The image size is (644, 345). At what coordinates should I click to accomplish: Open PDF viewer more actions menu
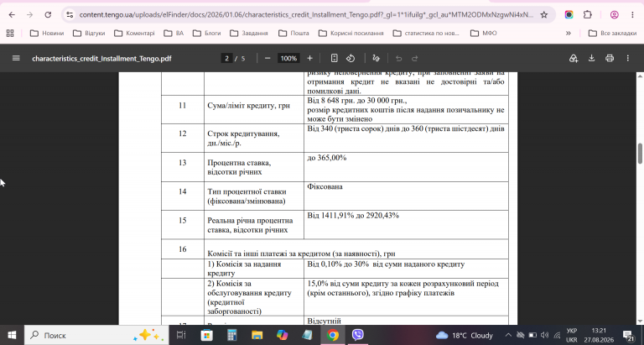(627, 59)
